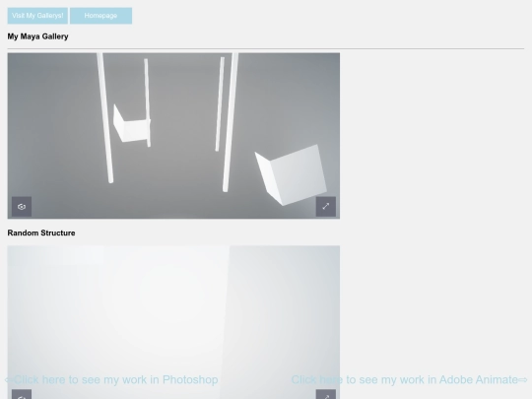Select the My Maya Gallery heading

(38, 36)
